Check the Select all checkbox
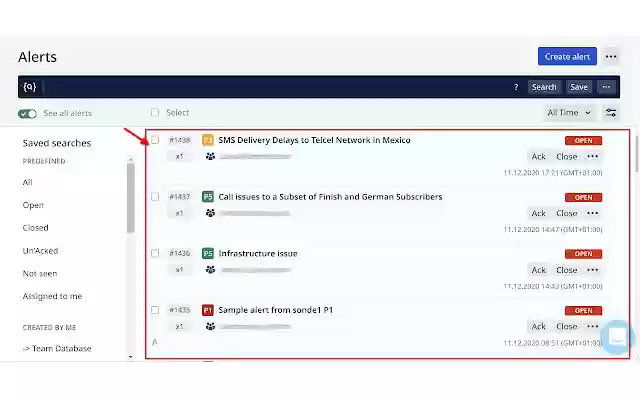This screenshot has height=400, width=640. (x=155, y=112)
